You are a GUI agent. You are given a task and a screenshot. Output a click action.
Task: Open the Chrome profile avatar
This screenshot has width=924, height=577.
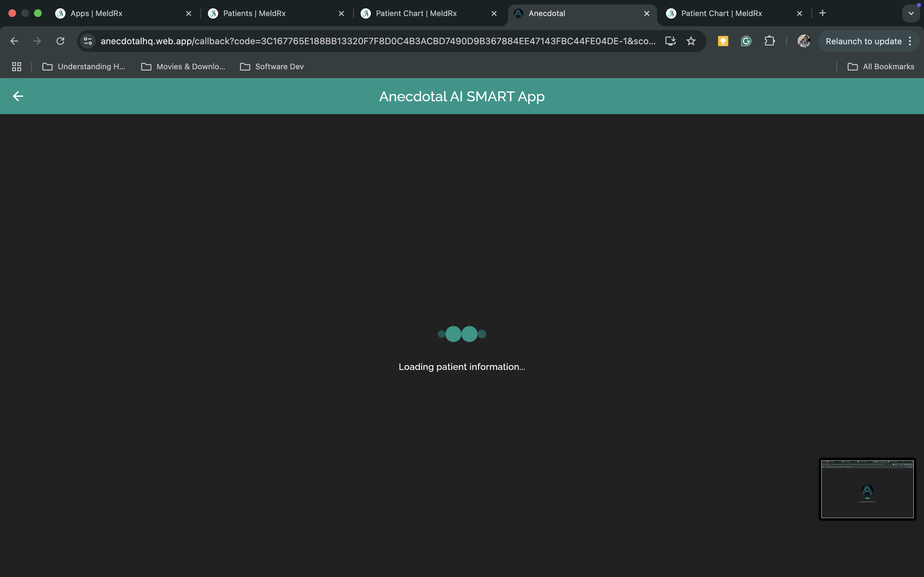(x=804, y=41)
